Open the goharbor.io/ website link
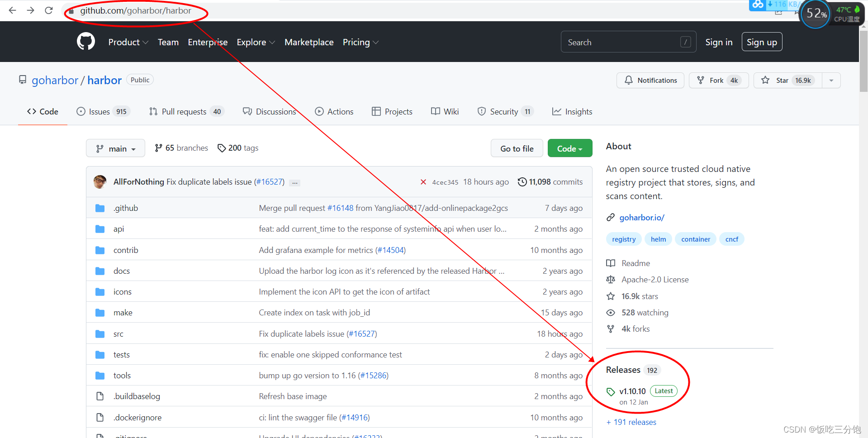The height and width of the screenshot is (438, 868). [x=642, y=218]
